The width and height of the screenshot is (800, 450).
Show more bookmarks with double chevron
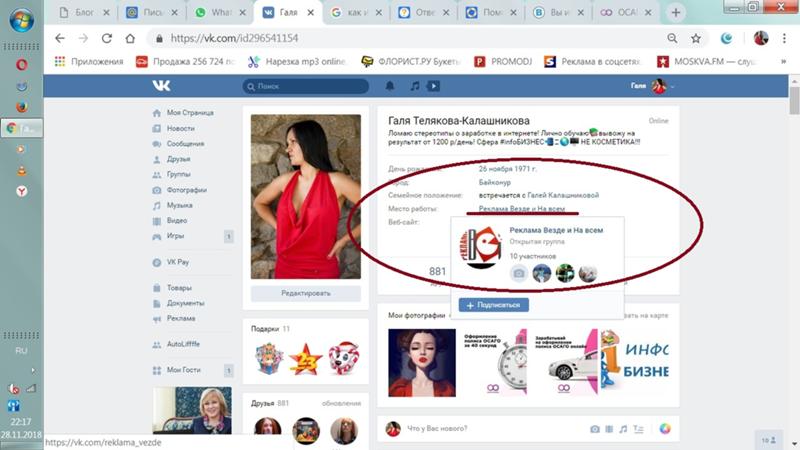tap(783, 61)
